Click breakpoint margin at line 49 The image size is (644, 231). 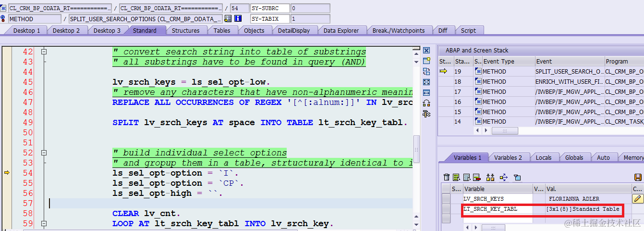coord(7,122)
